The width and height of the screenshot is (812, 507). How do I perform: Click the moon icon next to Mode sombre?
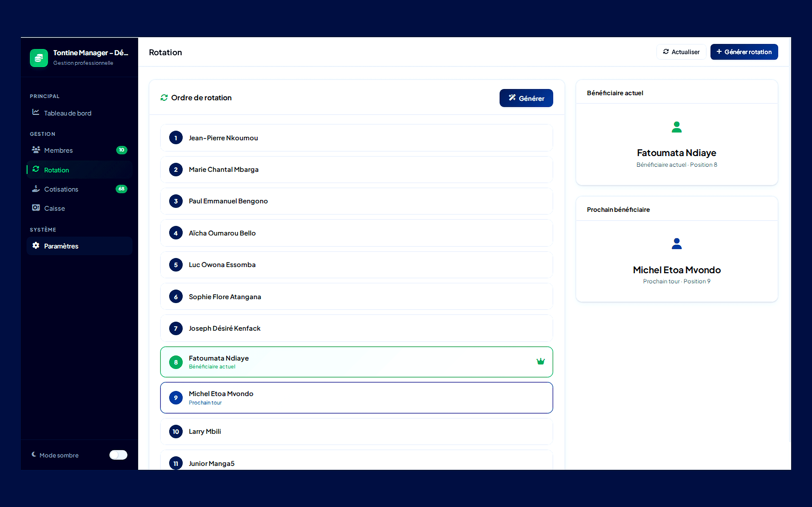pyautogui.click(x=34, y=454)
